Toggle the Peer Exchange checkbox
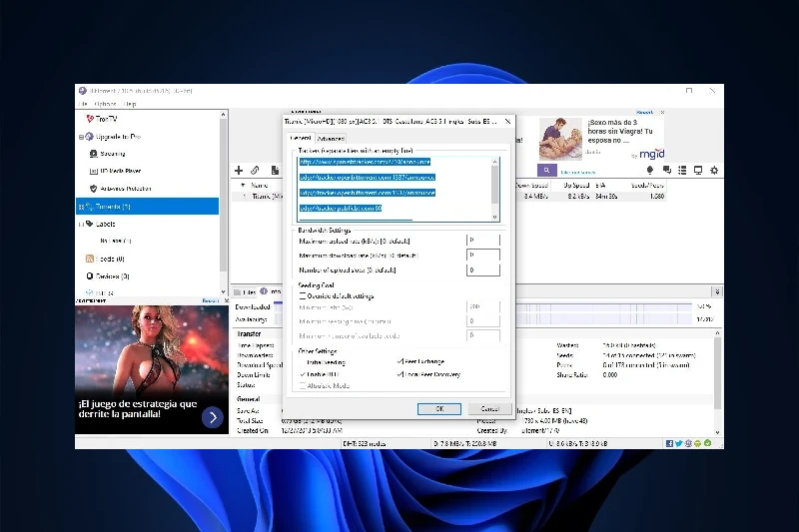799x532 pixels. pyautogui.click(x=400, y=361)
